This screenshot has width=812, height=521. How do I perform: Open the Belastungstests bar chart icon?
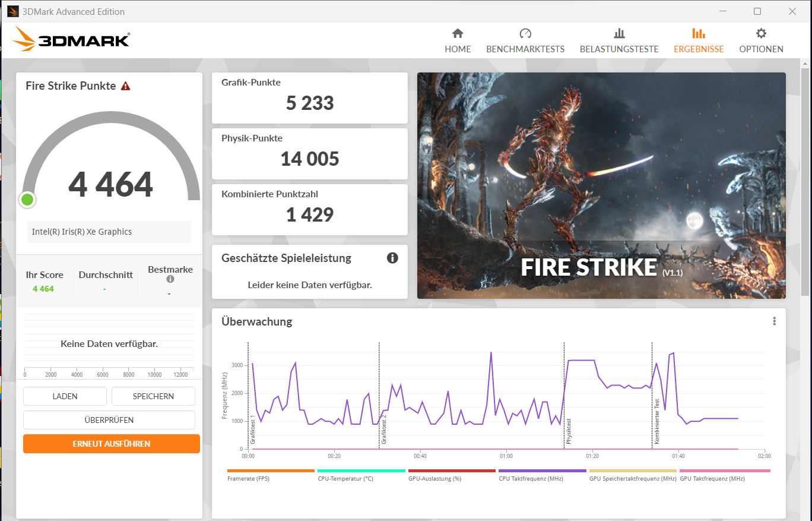(619, 33)
